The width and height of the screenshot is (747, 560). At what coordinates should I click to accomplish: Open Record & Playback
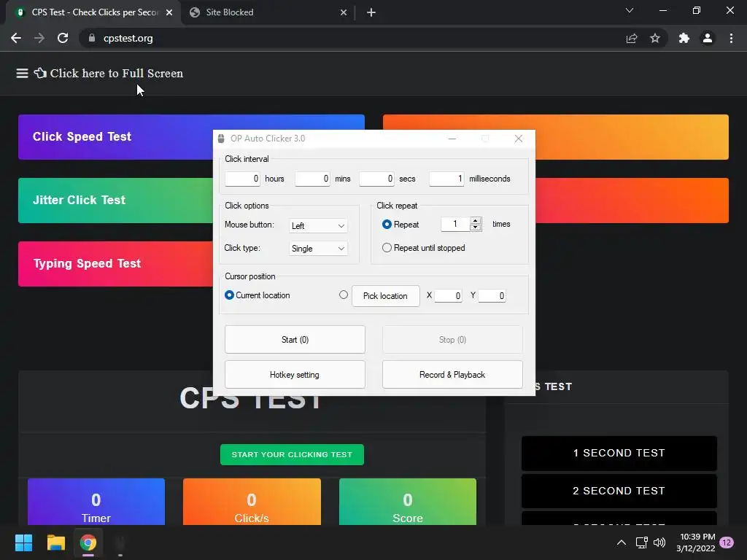click(x=452, y=375)
